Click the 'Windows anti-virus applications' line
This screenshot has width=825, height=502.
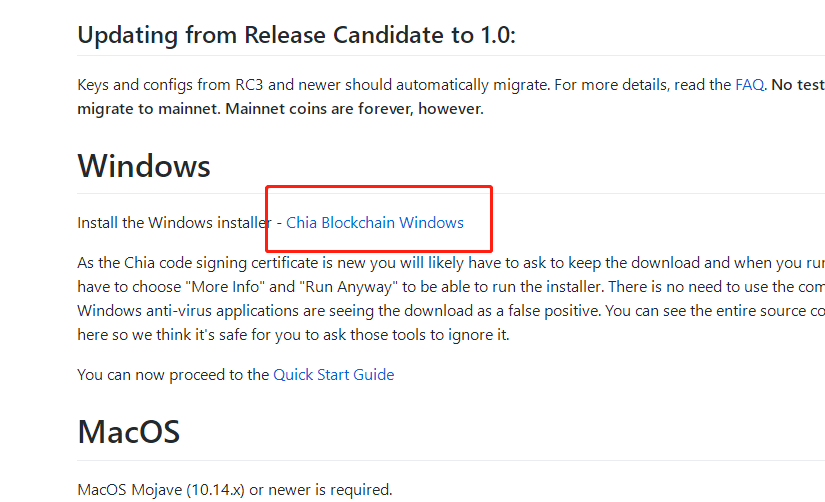(x=451, y=310)
